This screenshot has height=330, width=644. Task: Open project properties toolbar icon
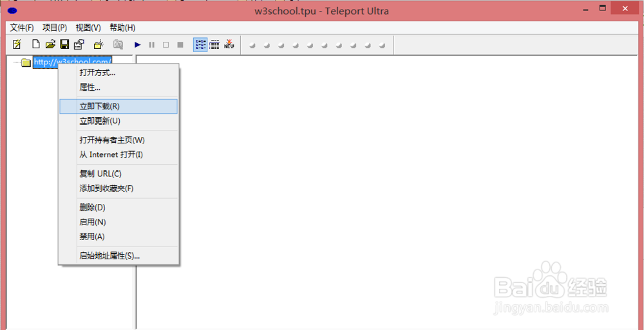pos(79,44)
